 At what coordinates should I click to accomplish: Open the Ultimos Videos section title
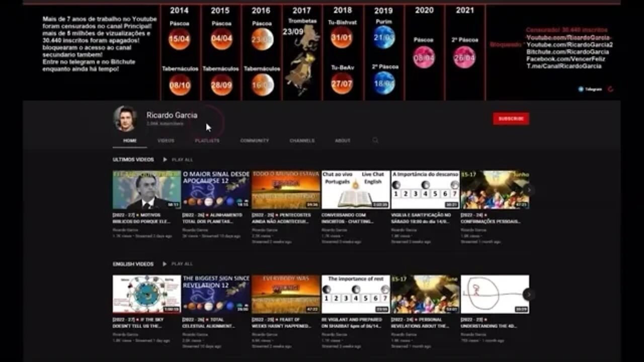133,159
